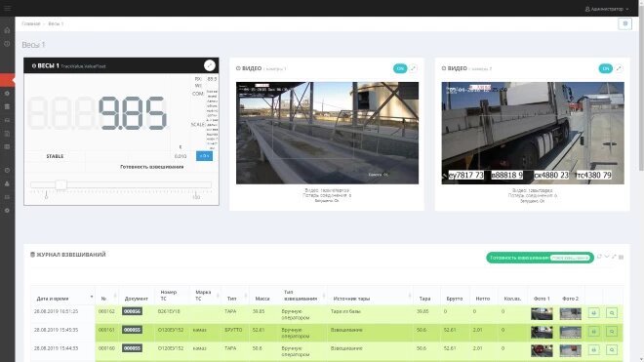644x362 pixels.
Task: Open Фото 1 thumbnail in row 000162
Action: [542, 313]
